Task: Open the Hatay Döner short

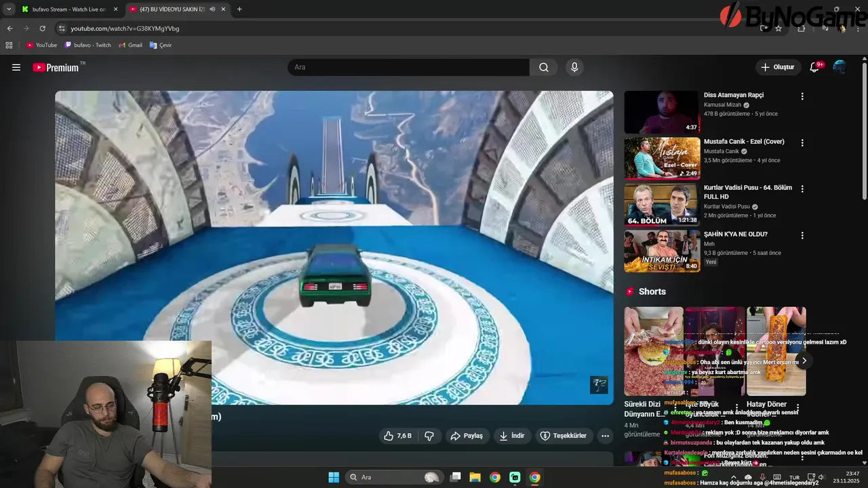Action: (x=776, y=351)
